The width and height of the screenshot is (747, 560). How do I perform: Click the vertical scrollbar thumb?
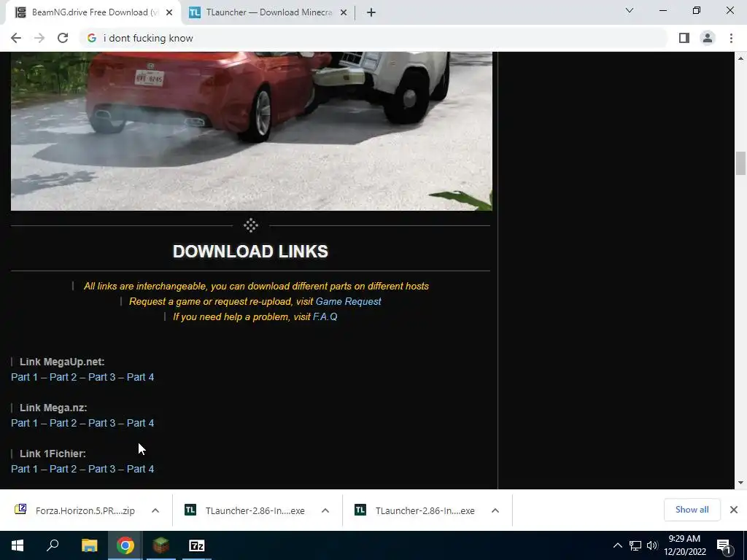point(740,163)
